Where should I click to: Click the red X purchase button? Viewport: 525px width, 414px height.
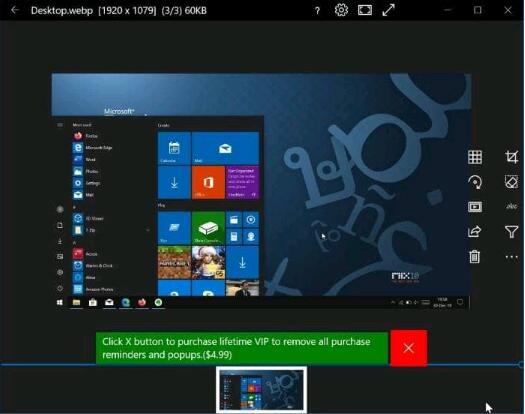point(408,348)
